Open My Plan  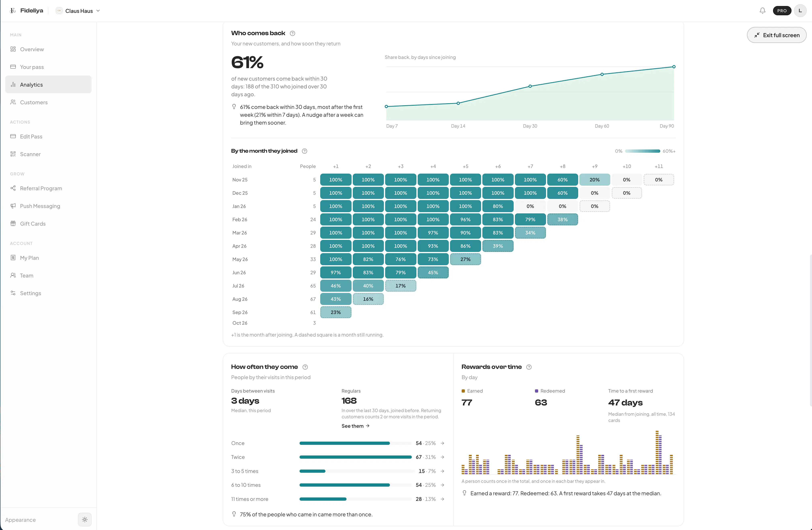(48, 258)
